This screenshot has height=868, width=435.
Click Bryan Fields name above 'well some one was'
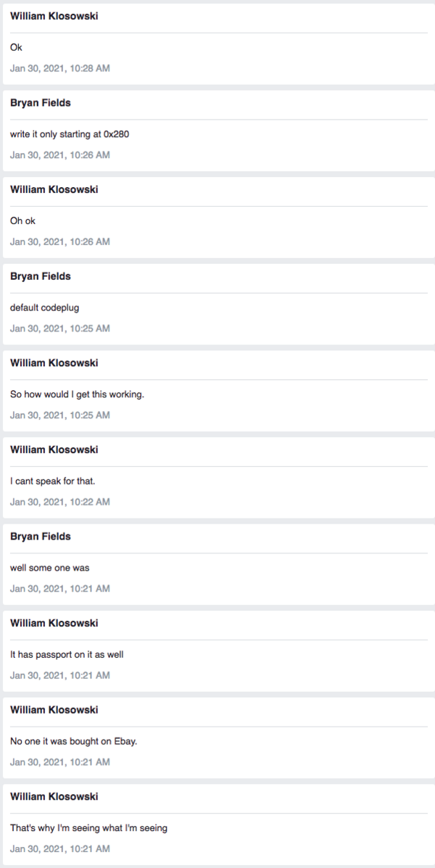click(x=41, y=537)
